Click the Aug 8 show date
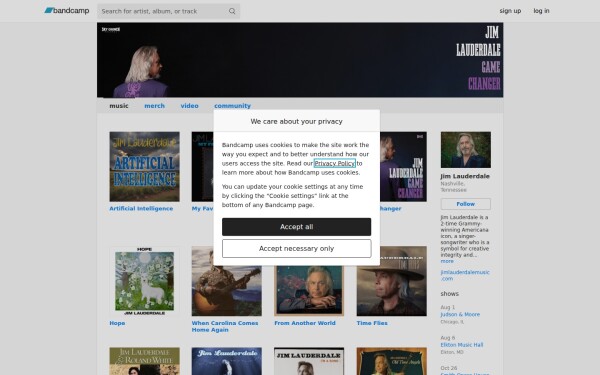Image resolution: width=600 pixels, height=375 pixels. (448, 338)
